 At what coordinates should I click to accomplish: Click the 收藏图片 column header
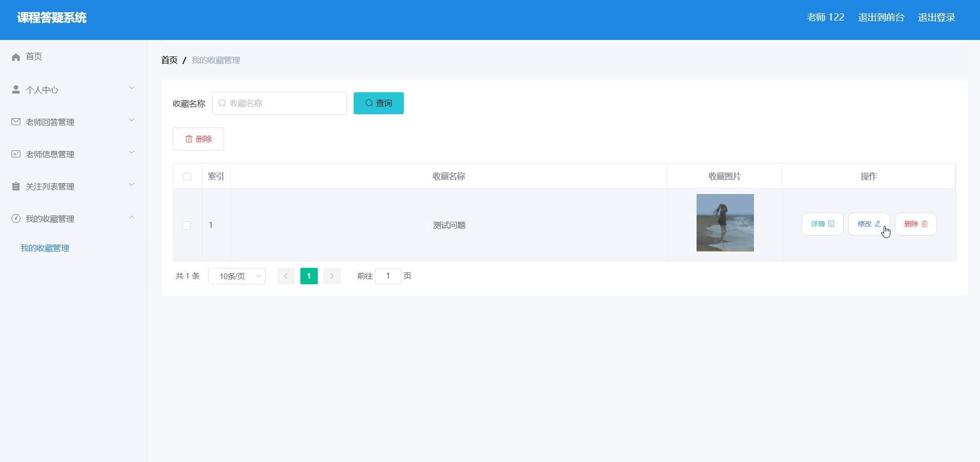pos(724,176)
